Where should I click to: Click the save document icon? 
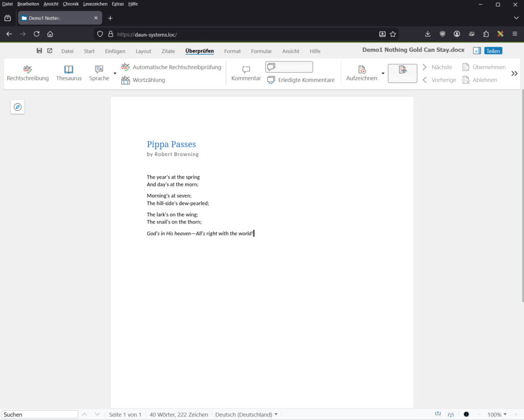click(x=39, y=51)
